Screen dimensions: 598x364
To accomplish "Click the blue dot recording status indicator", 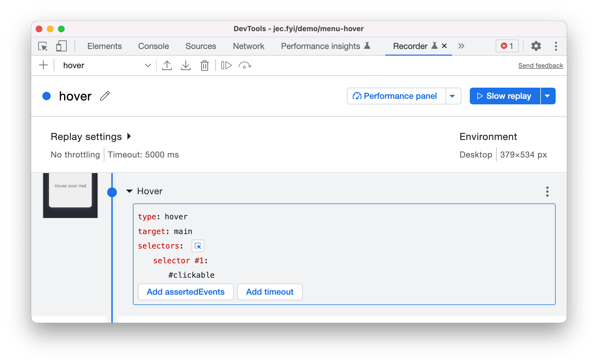I will coord(49,95).
